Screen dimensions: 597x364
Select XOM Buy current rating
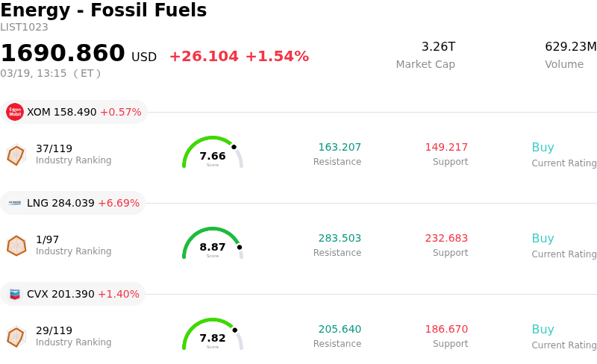click(x=543, y=148)
